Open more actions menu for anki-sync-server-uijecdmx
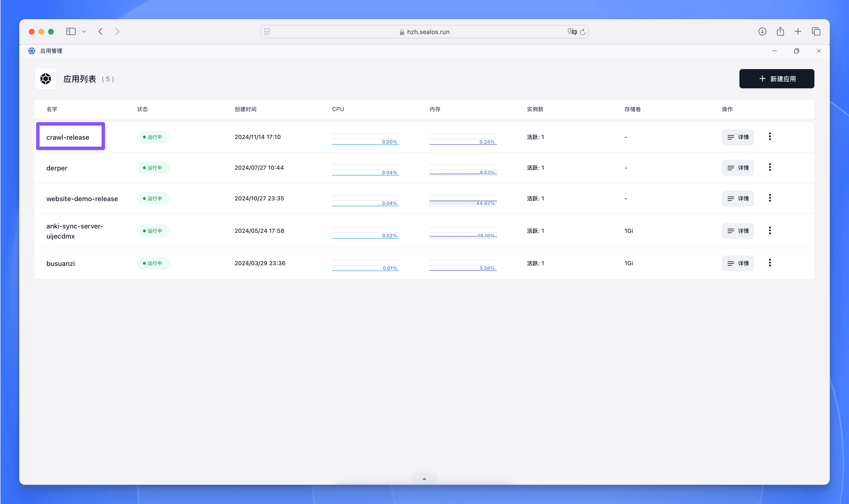The image size is (849, 504). pyautogui.click(x=770, y=231)
